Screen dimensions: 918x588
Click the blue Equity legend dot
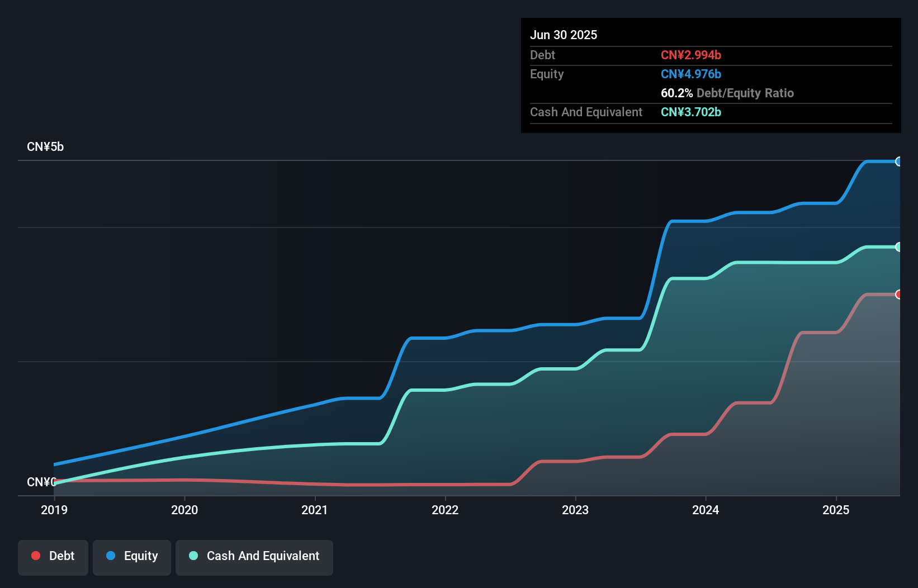pos(110,556)
